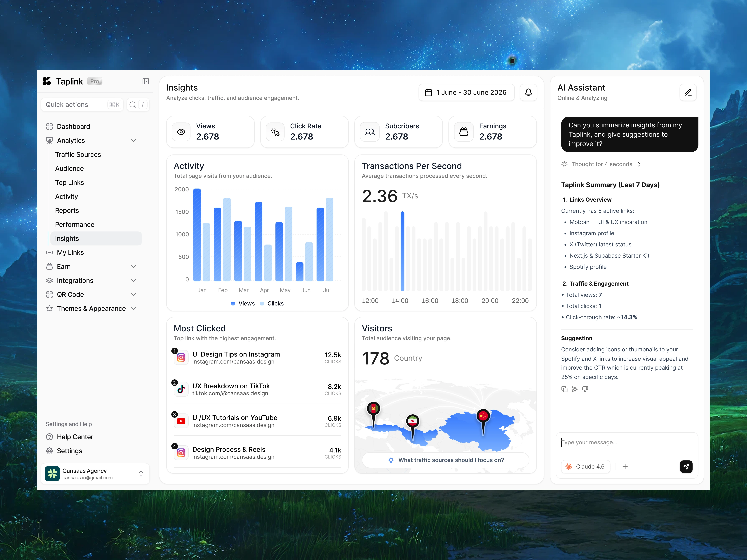Image resolution: width=747 pixels, height=560 pixels.
Task: Expand the Earn section
Action: (x=134, y=267)
